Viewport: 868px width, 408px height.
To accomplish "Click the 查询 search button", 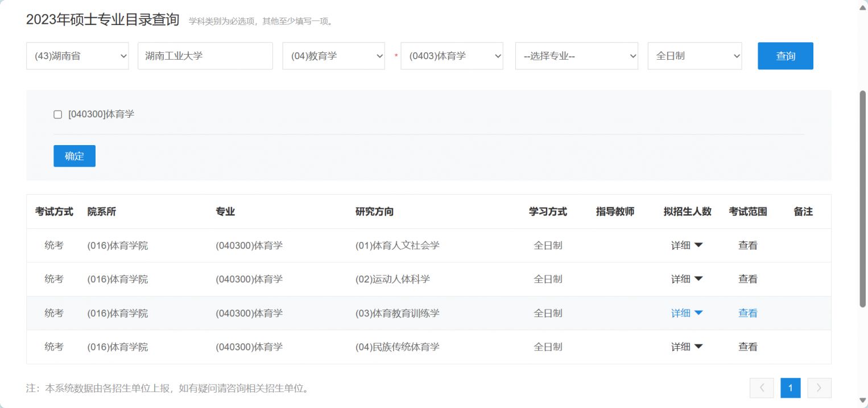I will 786,56.
